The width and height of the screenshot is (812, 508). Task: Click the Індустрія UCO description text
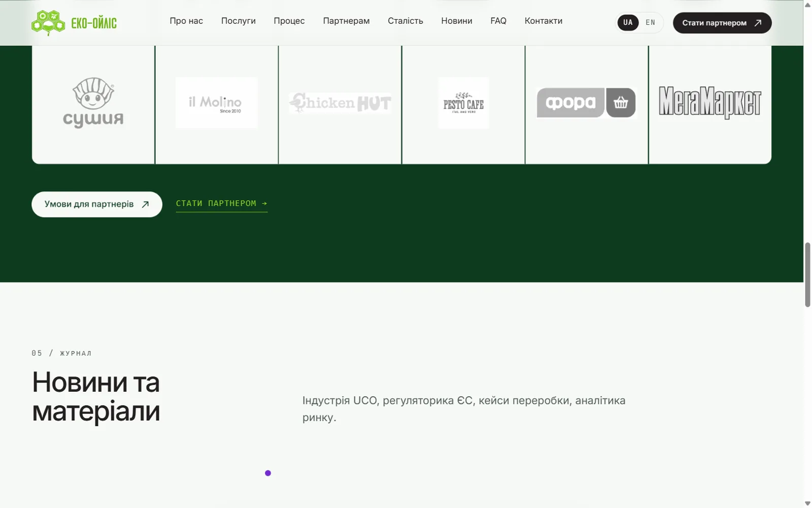tap(464, 409)
